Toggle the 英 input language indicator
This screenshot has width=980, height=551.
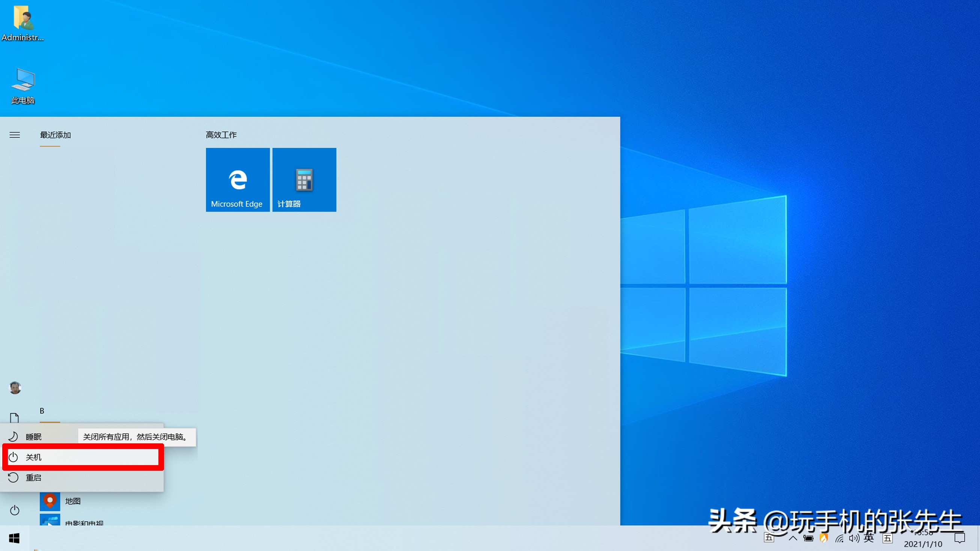(869, 538)
